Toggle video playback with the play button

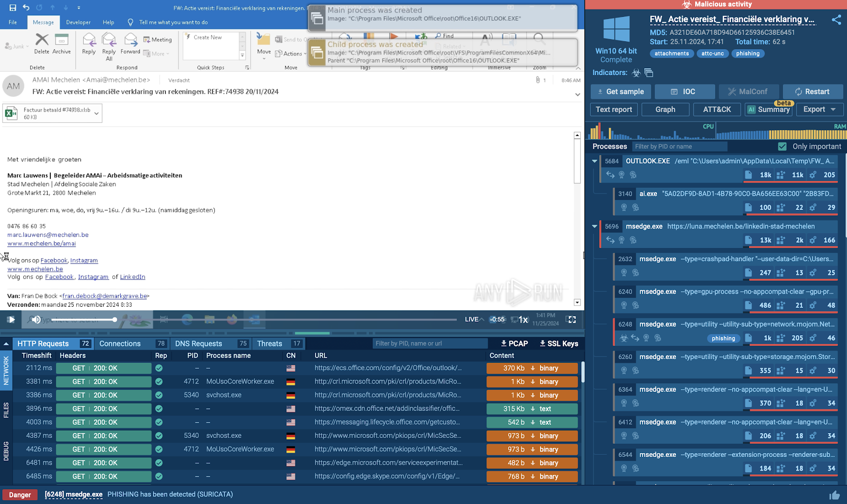coord(11,319)
